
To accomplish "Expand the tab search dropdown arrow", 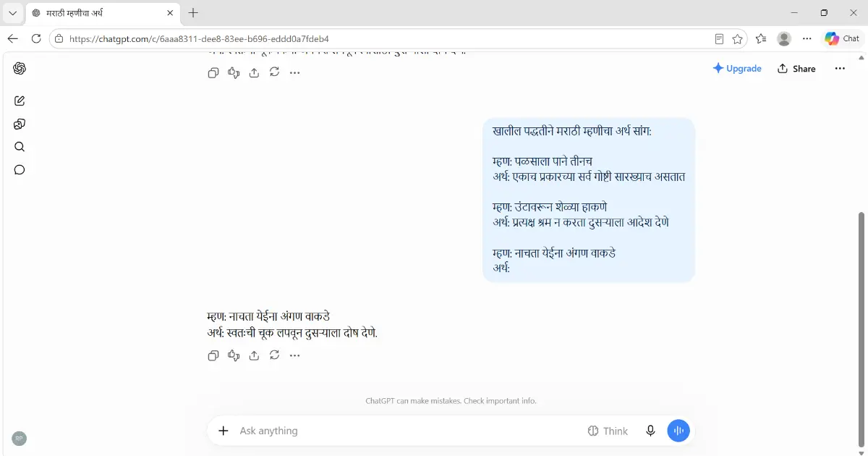I will [x=13, y=13].
